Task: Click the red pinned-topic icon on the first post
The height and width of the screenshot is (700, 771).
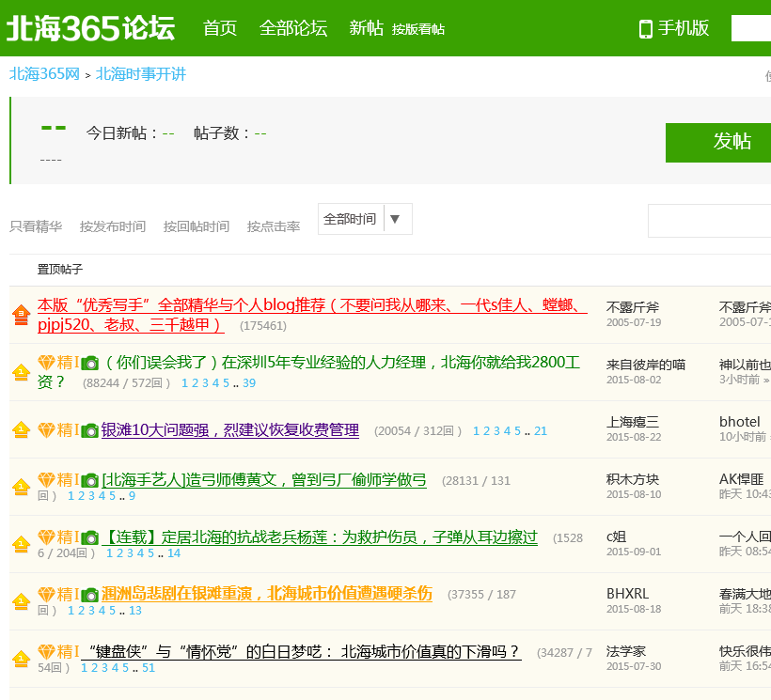Action: point(21,316)
